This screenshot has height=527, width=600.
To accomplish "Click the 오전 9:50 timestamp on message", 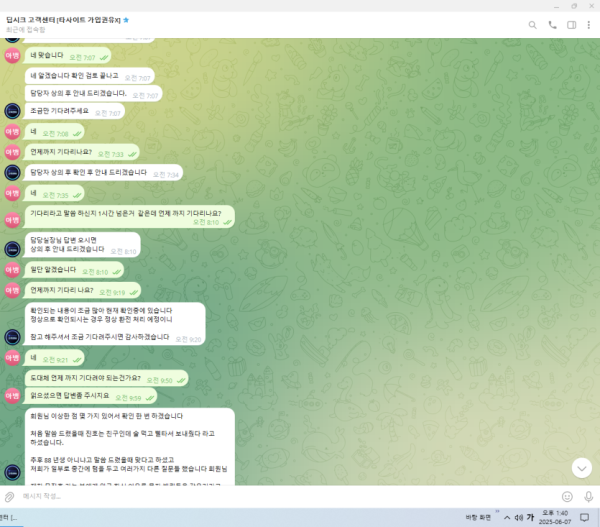I will 160,380.
